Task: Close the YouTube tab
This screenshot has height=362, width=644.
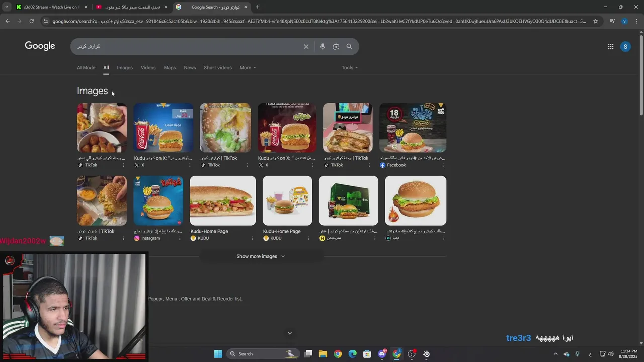Action: (x=166, y=7)
